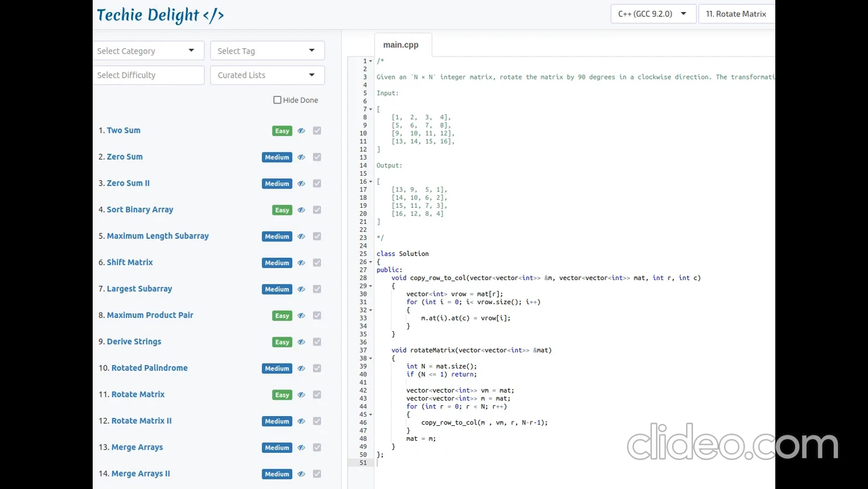Collapse for-loop fold arrow on line 32
The height and width of the screenshot is (489, 868).
pos(371,310)
